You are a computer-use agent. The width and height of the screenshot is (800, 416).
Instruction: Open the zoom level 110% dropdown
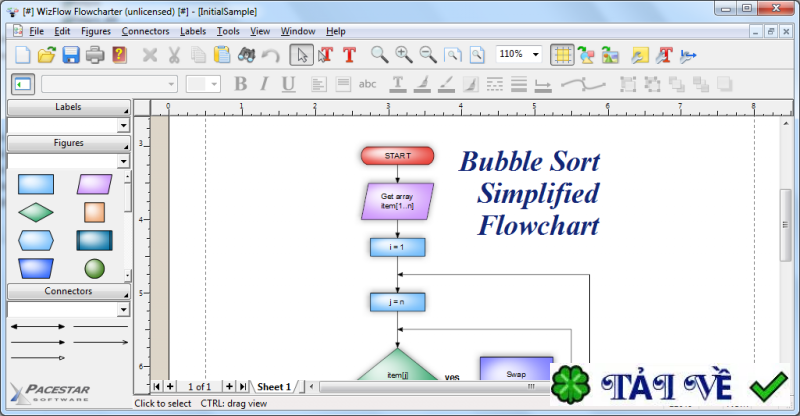click(x=535, y=54)
